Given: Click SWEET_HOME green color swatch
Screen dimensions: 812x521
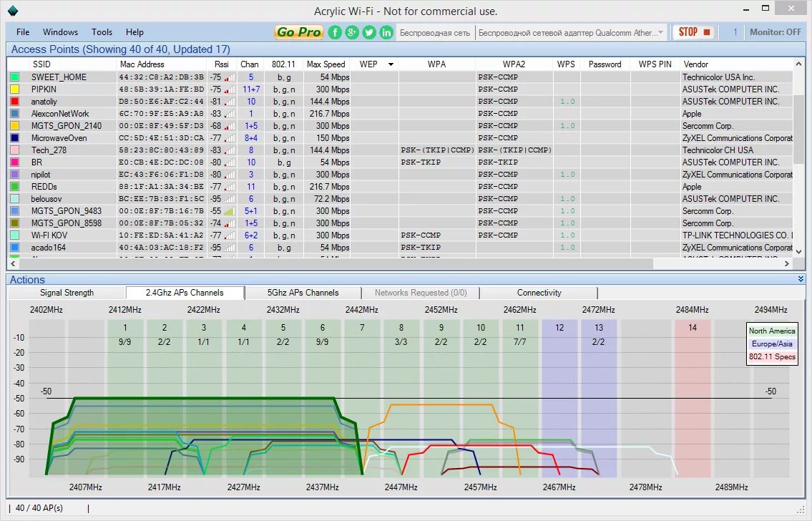Looking at the screenshot, I should click(x=14, y=77).
